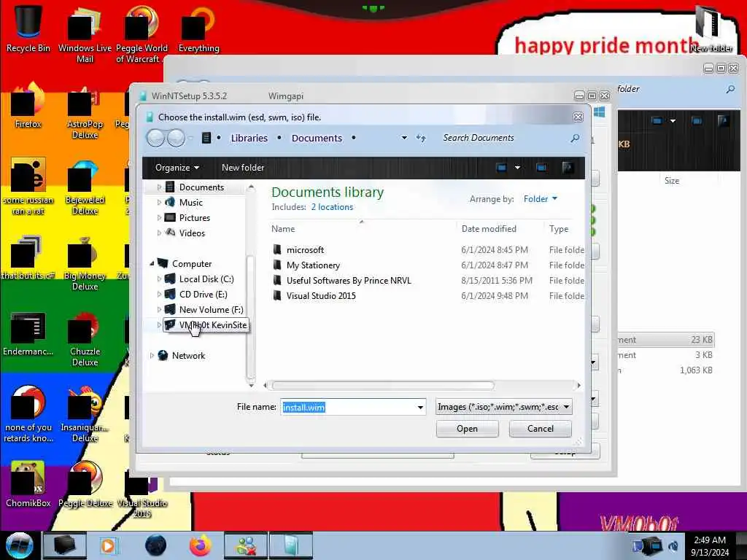Image resolution: width=747 pixels, height=560 pixels.
Task: Open Peggle Deluxe desktop icon
Action: pyautogui.click(x=85, y=484)
